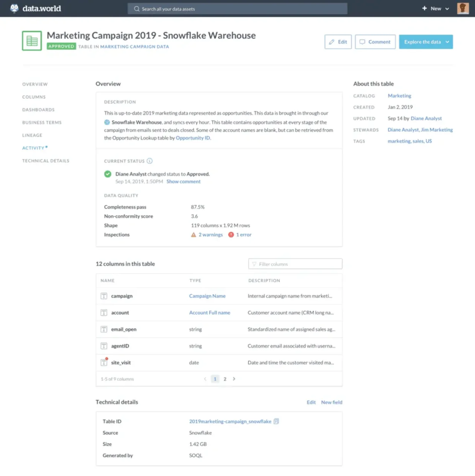Screen dimensions: 475x476
Task: Click the text-type icon for agentID column
Action: point(104,346)
